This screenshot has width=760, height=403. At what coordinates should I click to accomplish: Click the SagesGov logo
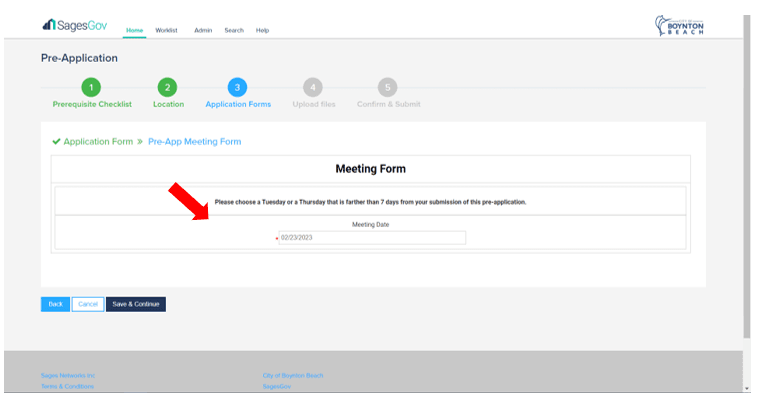[x=74, y=25]
